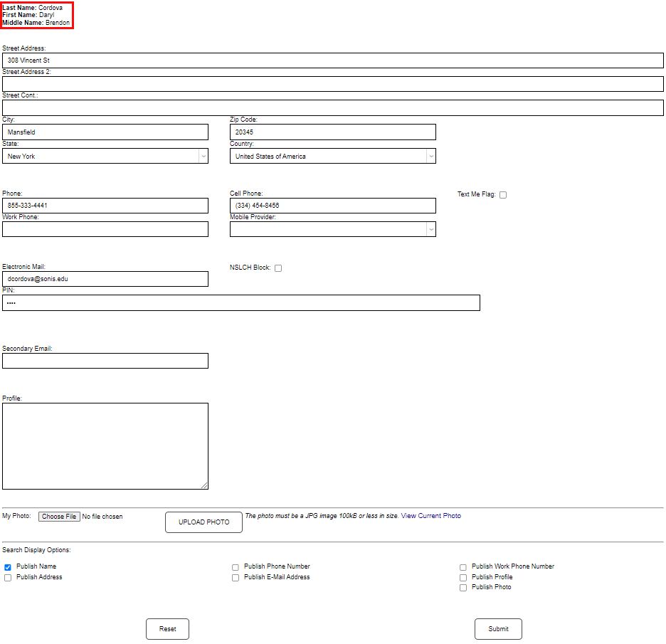Image resolution: width=666 pixels, height=644 pixels.
Task: Check the Publish Photo box
Action: coord(462,588)
